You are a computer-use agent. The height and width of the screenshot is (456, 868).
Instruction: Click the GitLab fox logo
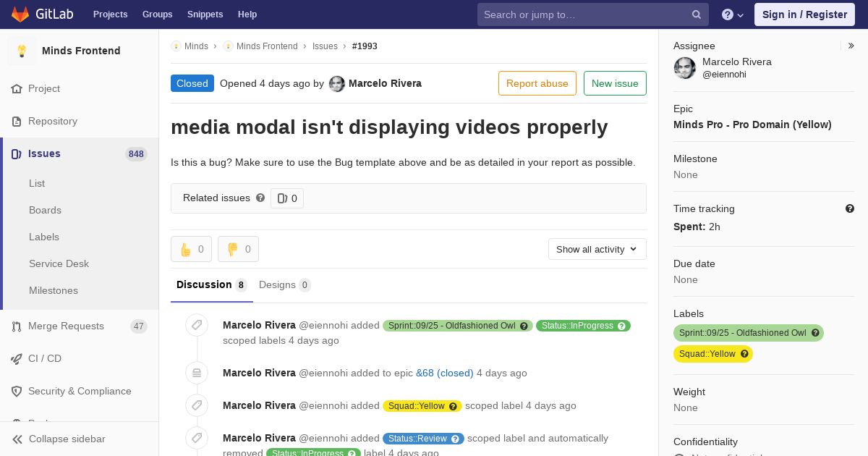point(20,14)
